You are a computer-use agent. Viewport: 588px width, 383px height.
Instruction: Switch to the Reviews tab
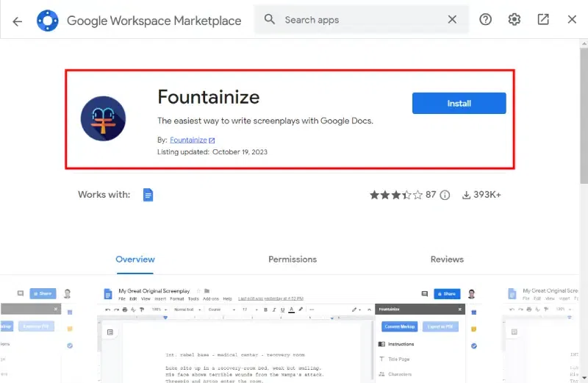coord(447,259)
